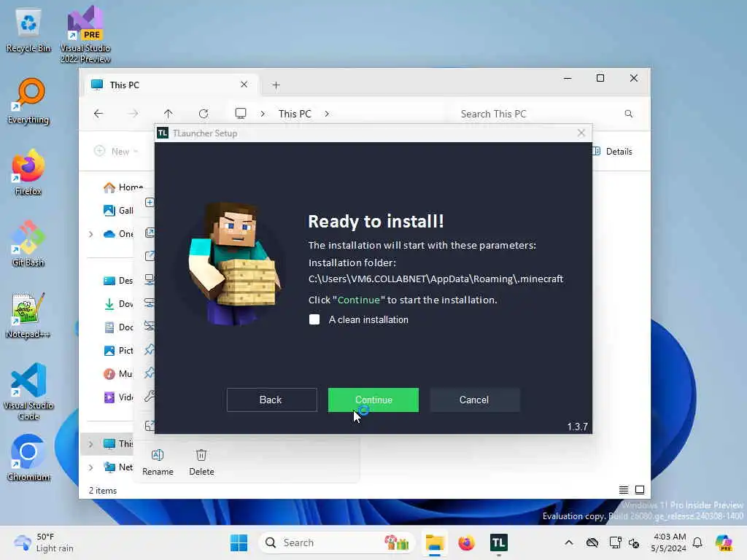Viewport: 747px width, 560px height.
Task: Select Visual Studio 2022 Preview desktop icon
Action: click(x=85, y=34)
